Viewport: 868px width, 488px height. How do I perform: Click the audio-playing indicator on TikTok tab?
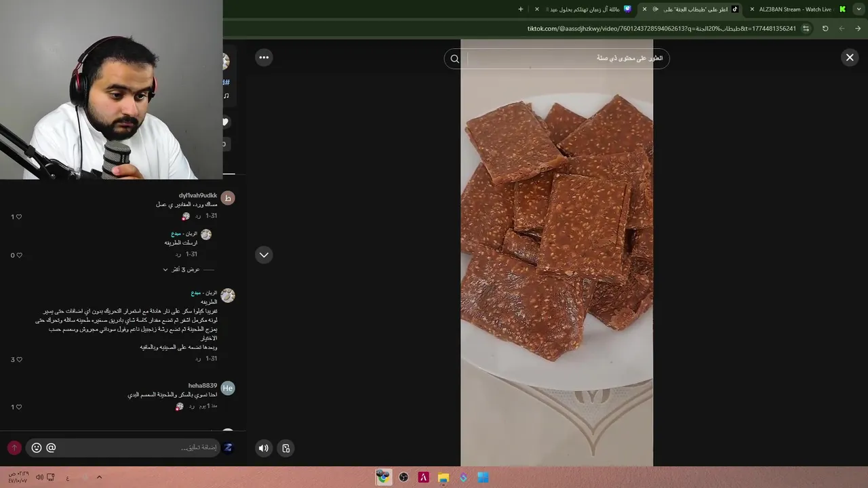click(x=655, y=9)
